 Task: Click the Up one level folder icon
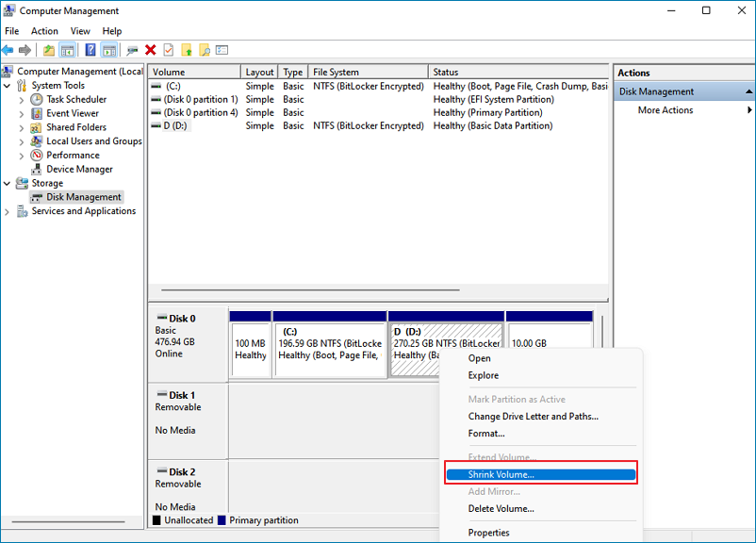coord(49,50)
